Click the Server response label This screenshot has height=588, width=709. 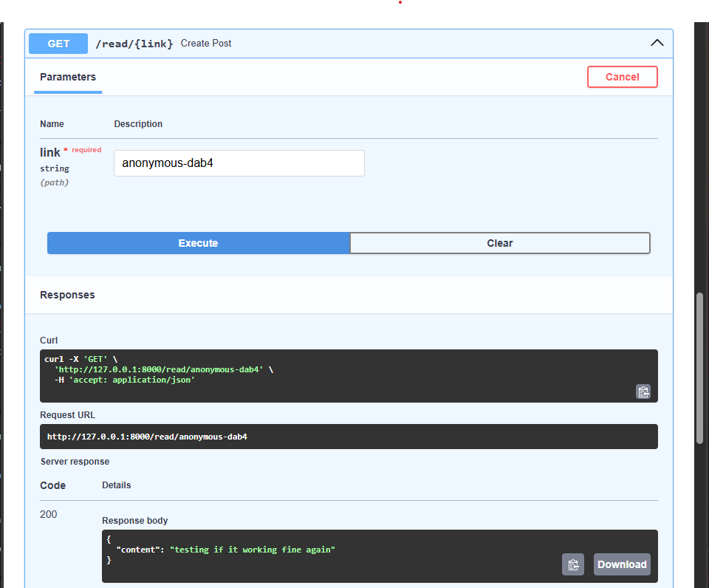point(75,462)
